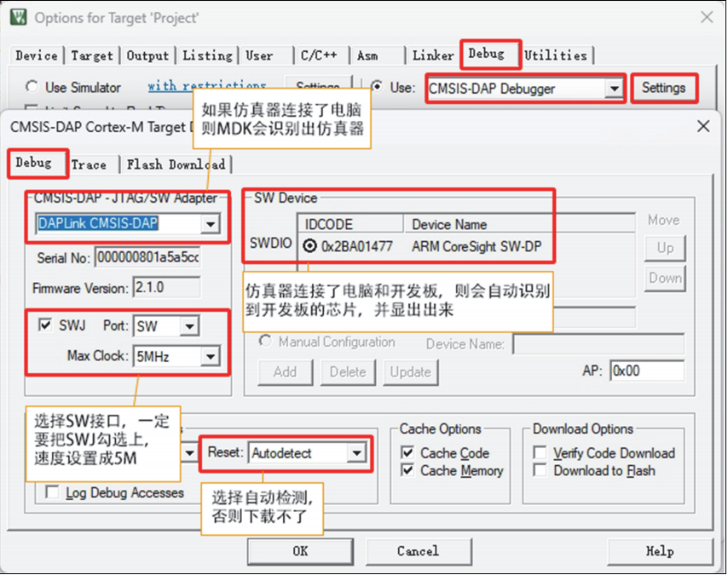Screen dimensions: 728x575
Task: Close the CMSIS-DAP Target Driver dialog
Action: [x=703, y=127]
